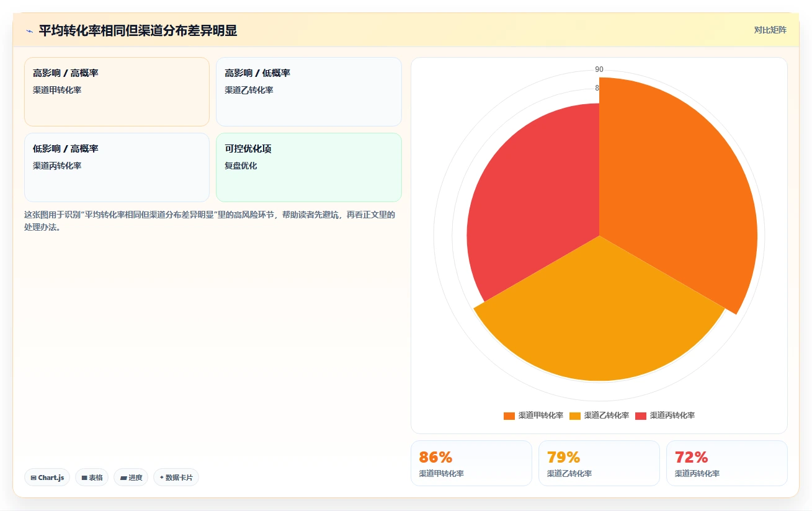Click the lightning icon beside the page title
This screenshot has height=511, width=812.
click(x=30, y=31)
